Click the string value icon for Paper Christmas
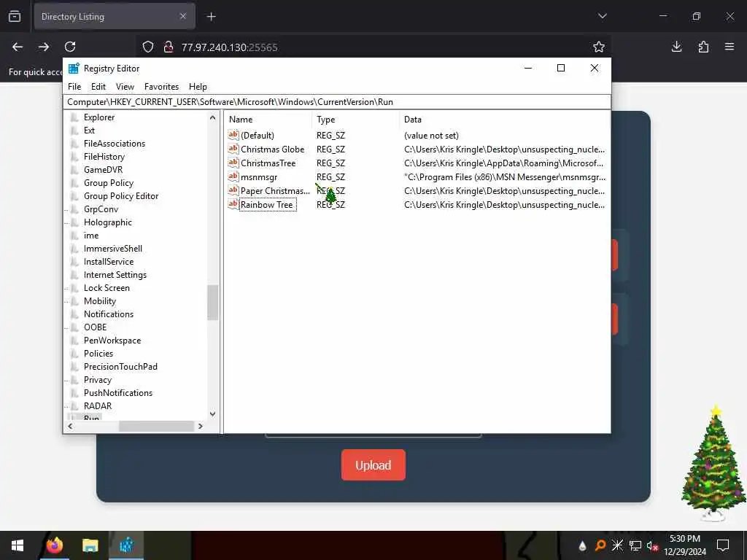The image size is (747, 560). (x=233, y=190)
